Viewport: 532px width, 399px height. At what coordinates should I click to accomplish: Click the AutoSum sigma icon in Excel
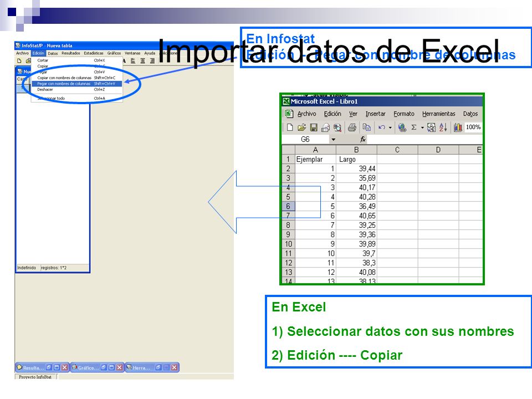[414, 127]
